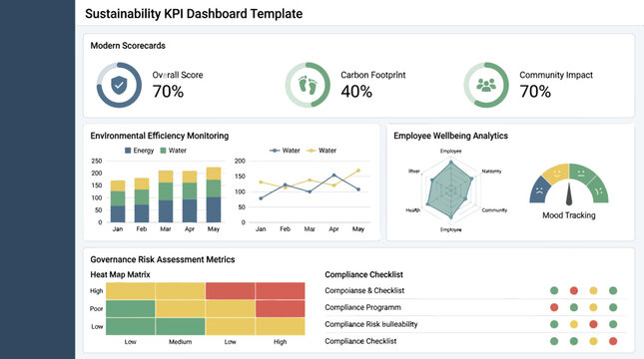644x359 pixels.
Task: Click the 'Medium' heat map column label
Action: [x=181, y=342]
